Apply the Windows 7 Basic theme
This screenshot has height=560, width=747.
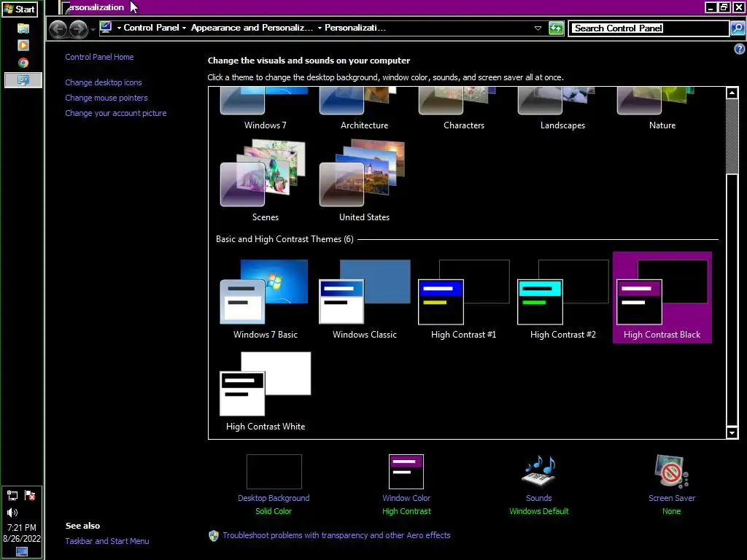265,298
